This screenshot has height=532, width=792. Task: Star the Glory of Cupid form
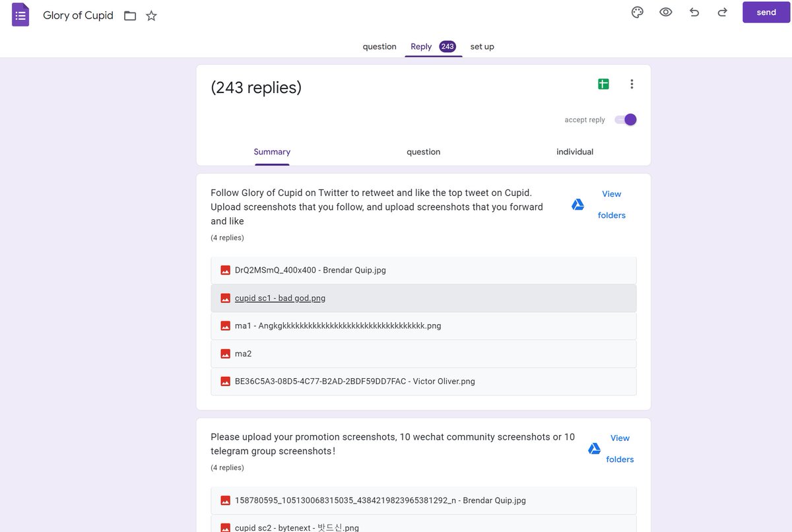[151, 15]
